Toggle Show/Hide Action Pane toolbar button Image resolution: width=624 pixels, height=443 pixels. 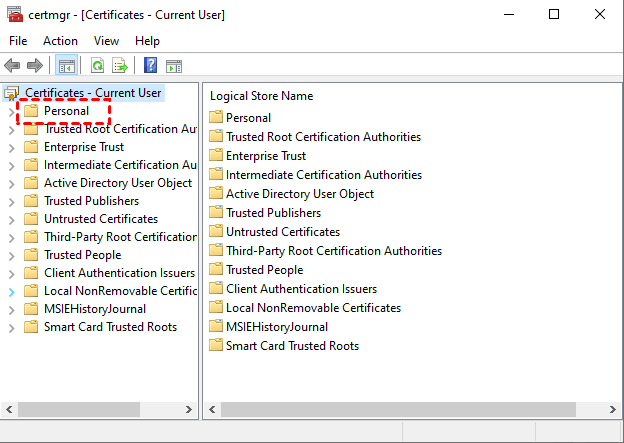(174, 66)
